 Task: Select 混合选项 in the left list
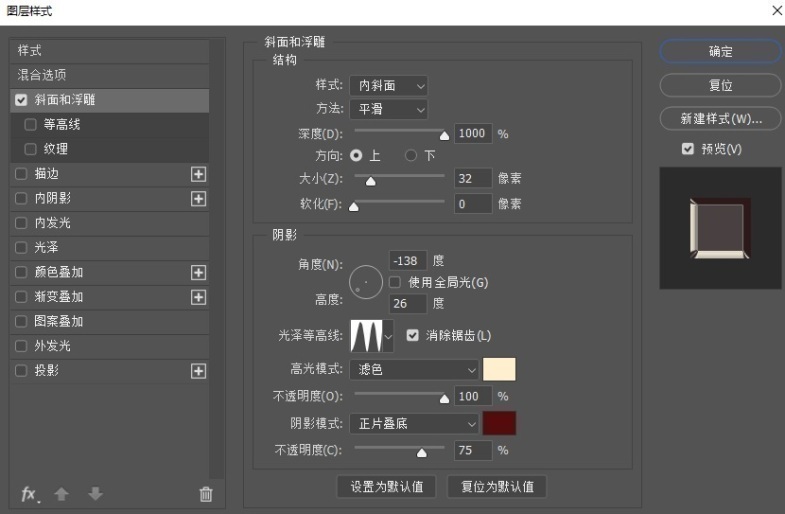(42, 75)
